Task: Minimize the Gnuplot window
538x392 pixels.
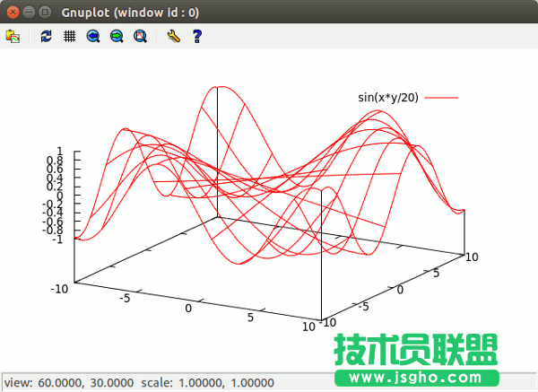Action: [29, 13]
